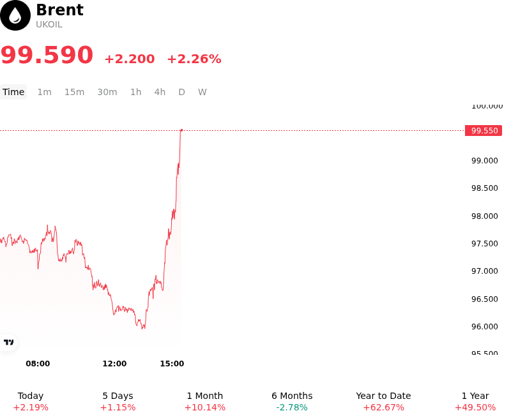Show the 1 Month performance range
The image size is (511, 420).
205,401
